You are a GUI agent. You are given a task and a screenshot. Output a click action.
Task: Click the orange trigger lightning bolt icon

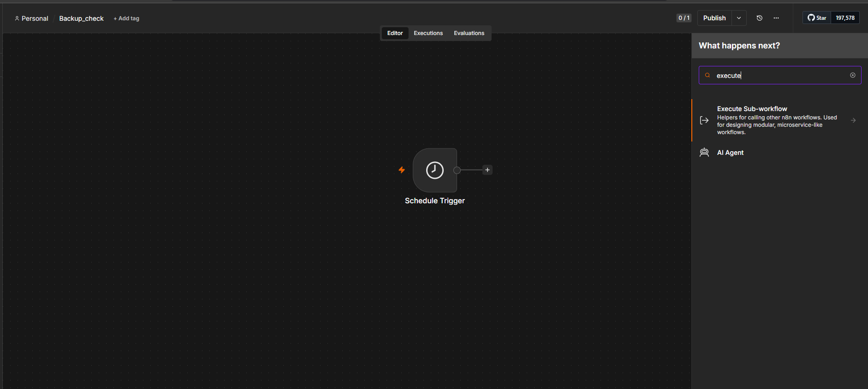(x=402, y=170)
